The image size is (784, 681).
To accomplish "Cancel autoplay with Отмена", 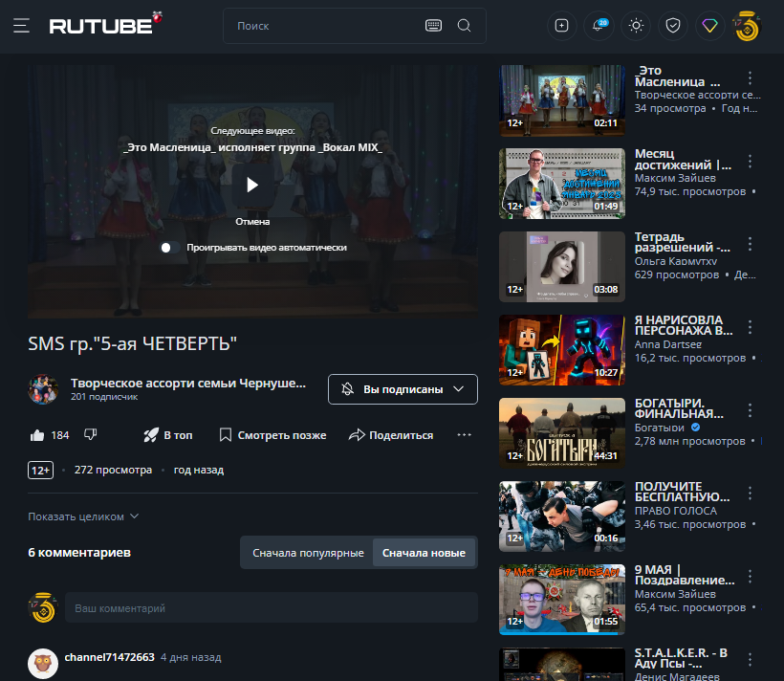I will point(252,222).
